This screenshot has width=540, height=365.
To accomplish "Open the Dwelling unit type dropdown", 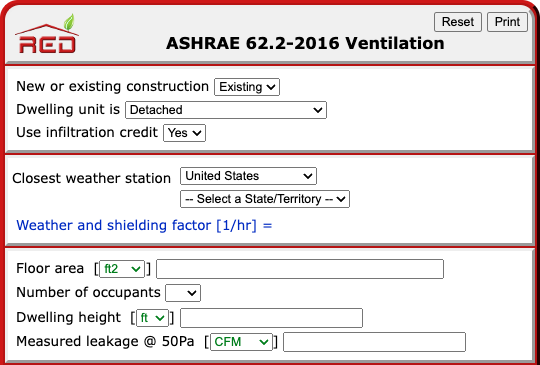I will coord(226,110).
